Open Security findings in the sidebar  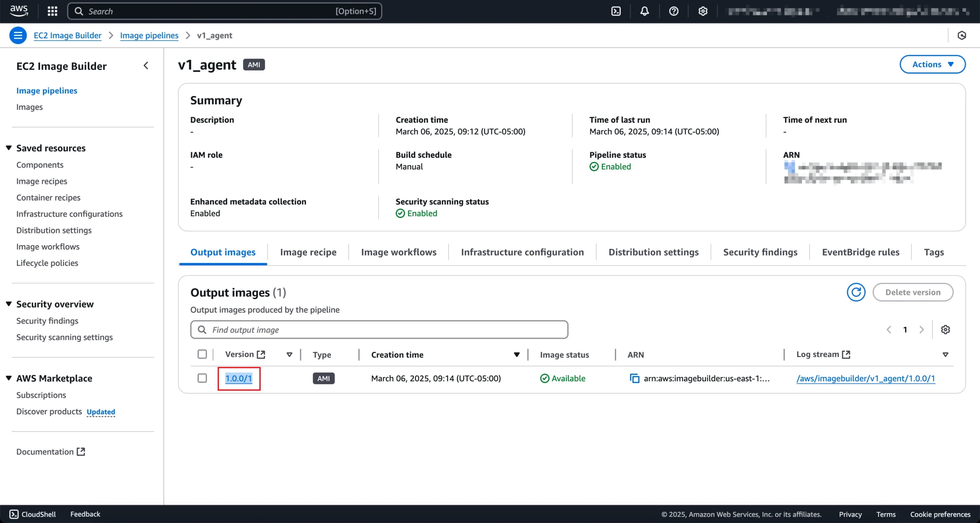coord(47,321)
